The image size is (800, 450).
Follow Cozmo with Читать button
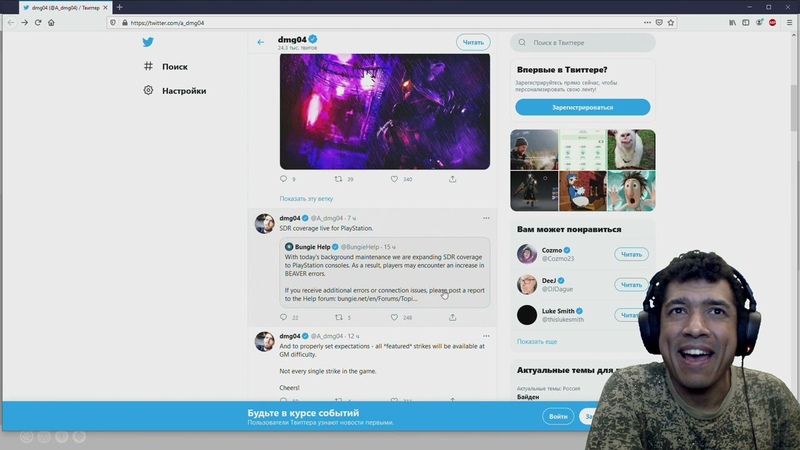tap(631, 254)
